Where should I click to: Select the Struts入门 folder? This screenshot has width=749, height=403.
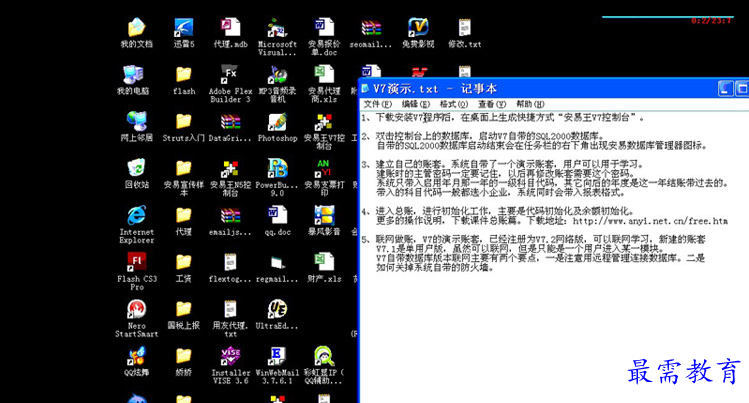[x=184, y=122]
